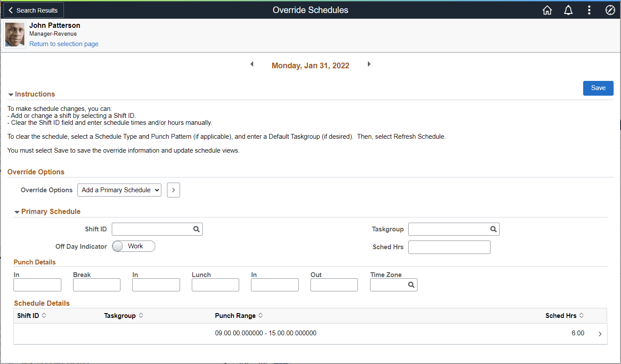621x364 pixels.
Task: Open the Override Options dropdown
Action: (x=119, y=190)
